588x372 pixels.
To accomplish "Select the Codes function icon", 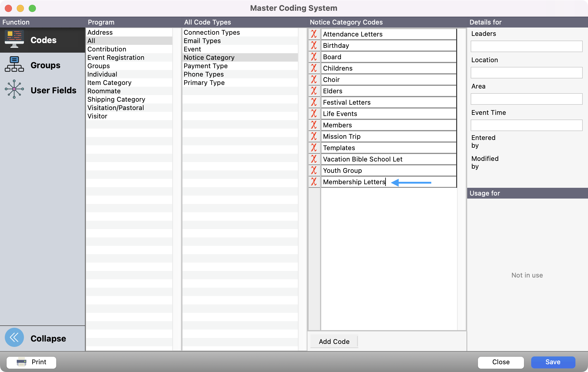I will [14, 39].
